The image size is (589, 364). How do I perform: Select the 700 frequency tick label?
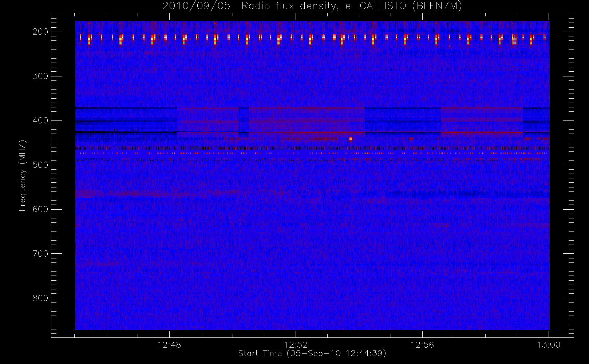(40, 254)
